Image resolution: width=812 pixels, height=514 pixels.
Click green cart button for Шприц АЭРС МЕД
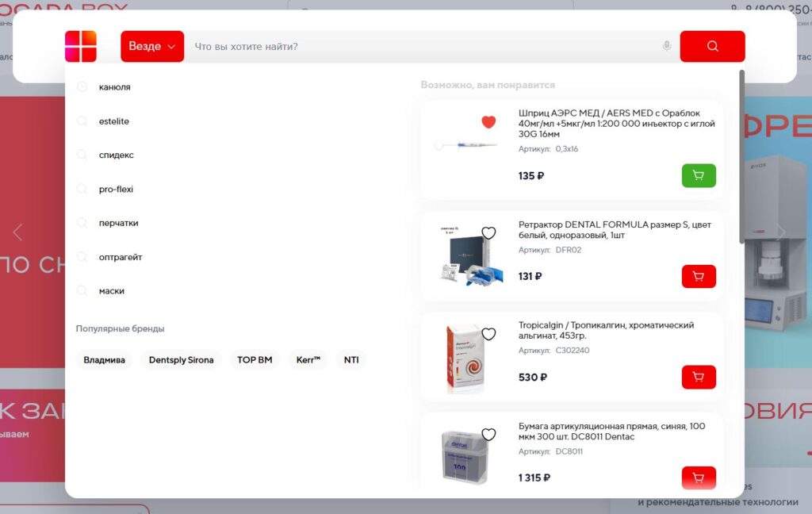tap(699, 175)
